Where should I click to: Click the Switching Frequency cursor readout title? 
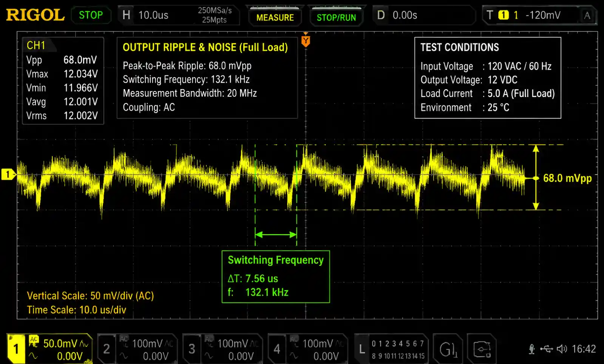click(x=276, y=260)
